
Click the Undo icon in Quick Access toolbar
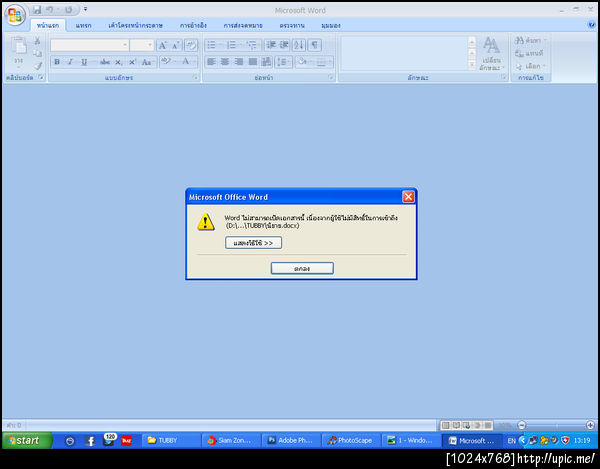[50, 10]
